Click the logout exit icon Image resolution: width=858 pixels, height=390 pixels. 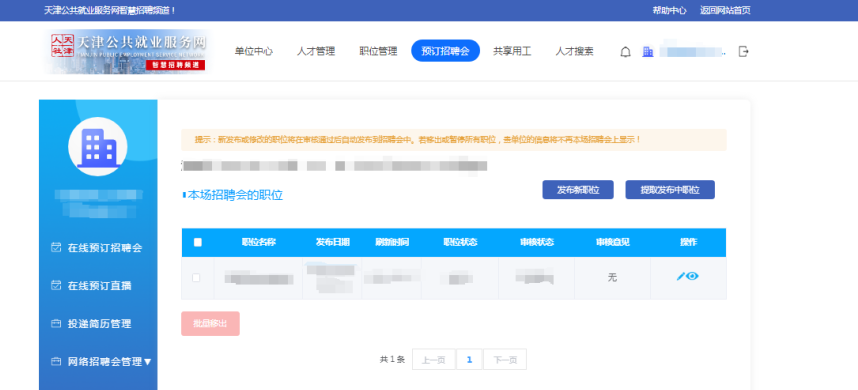tap(743, 51)
